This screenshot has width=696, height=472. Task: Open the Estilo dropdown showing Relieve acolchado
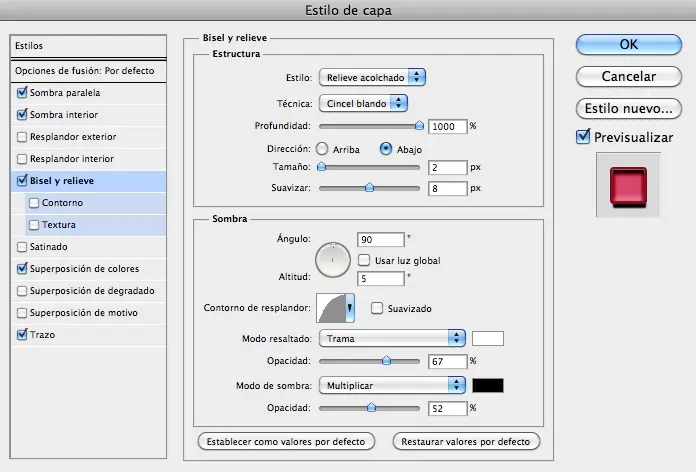point(372,77)
